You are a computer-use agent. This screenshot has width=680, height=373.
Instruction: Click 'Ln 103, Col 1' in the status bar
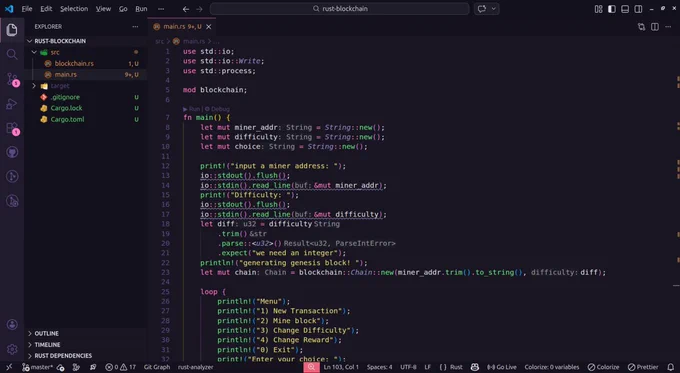click(341, 367)
